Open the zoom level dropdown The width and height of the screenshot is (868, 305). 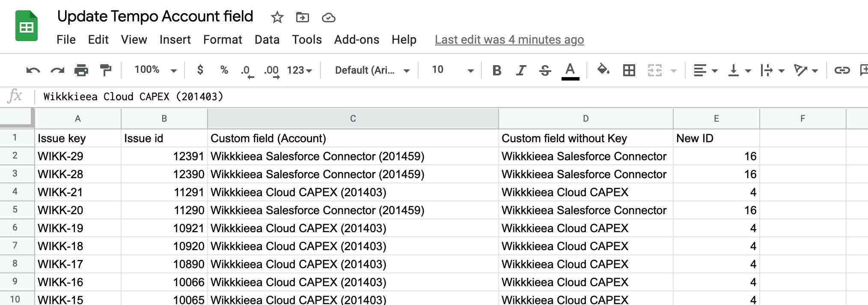pyautogui.click(x=153, y=70)
